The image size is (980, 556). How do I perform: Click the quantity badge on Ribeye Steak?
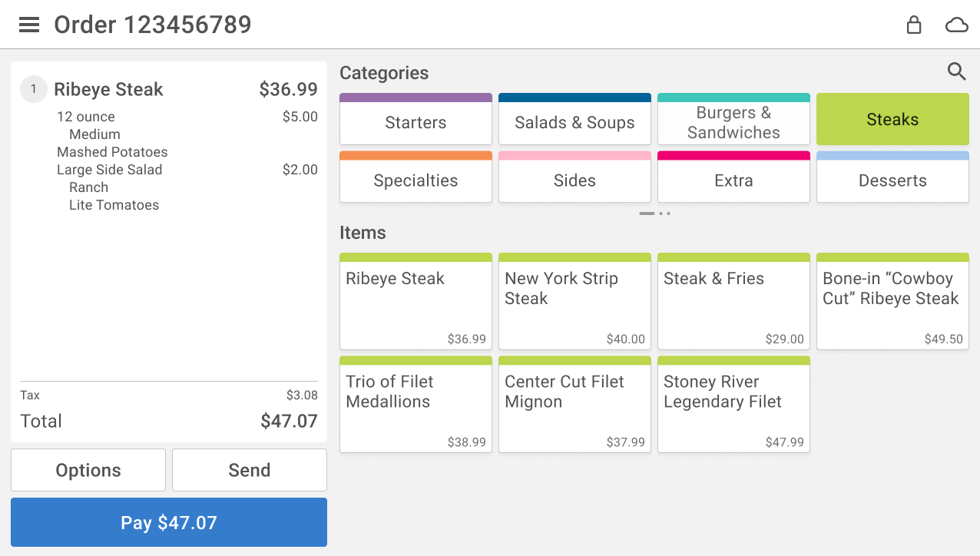click(34, 89)
